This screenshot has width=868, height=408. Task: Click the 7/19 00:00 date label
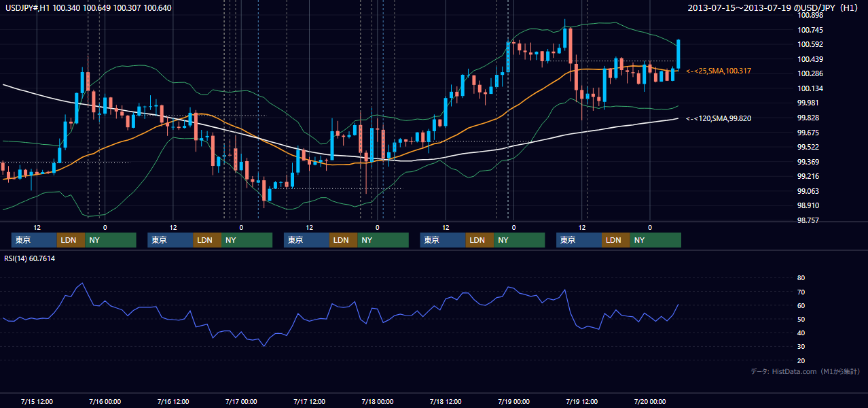coord(513,401)
